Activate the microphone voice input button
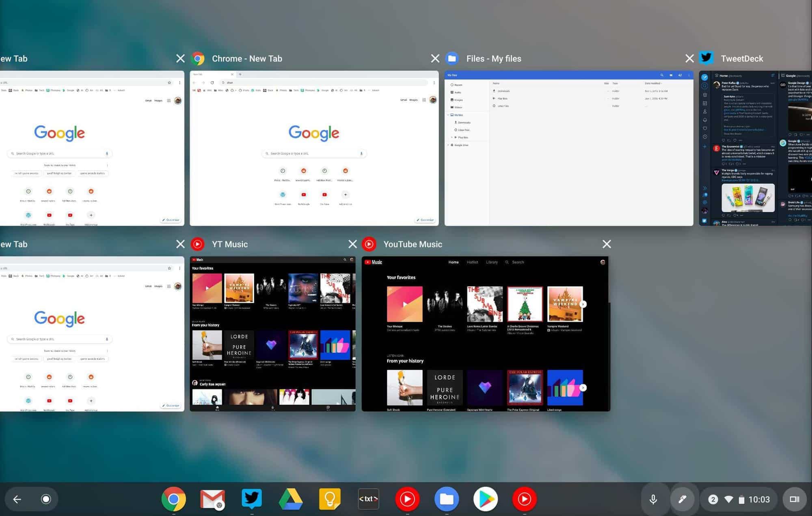This screenshot has height=516, width=812. (653, 499)
